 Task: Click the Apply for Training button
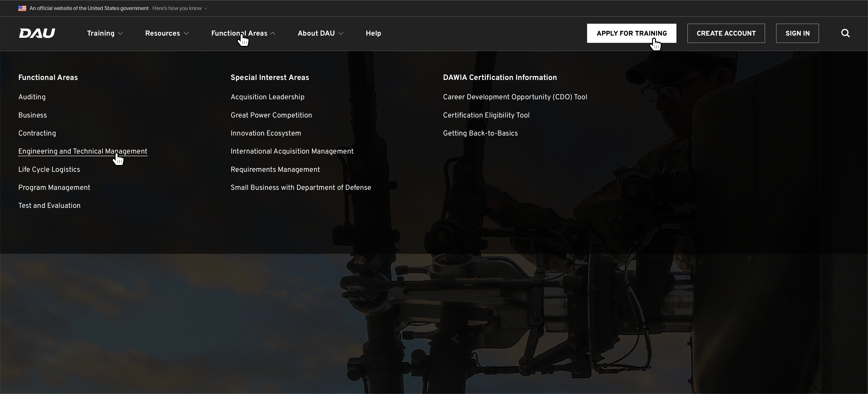pos(632,33)
